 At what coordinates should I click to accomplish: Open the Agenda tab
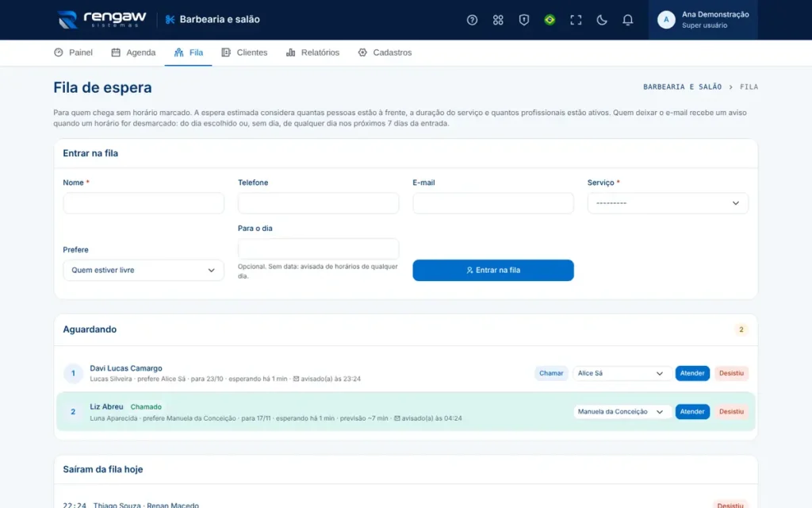[x=133, y=52]
